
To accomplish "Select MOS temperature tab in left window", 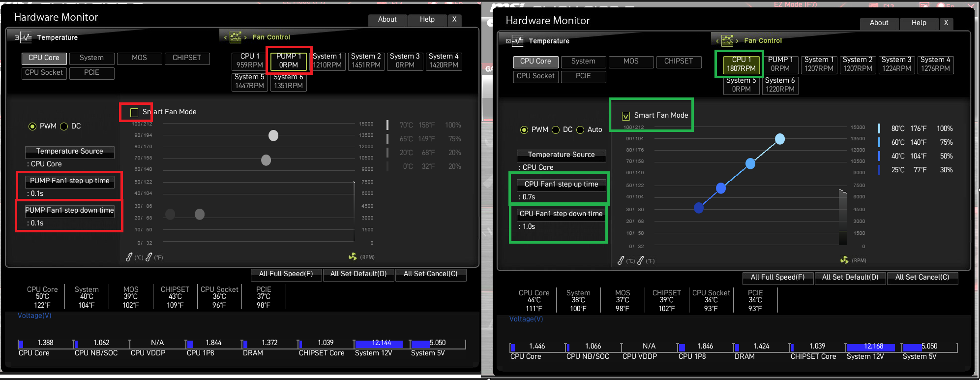I will tap(139, 58).
